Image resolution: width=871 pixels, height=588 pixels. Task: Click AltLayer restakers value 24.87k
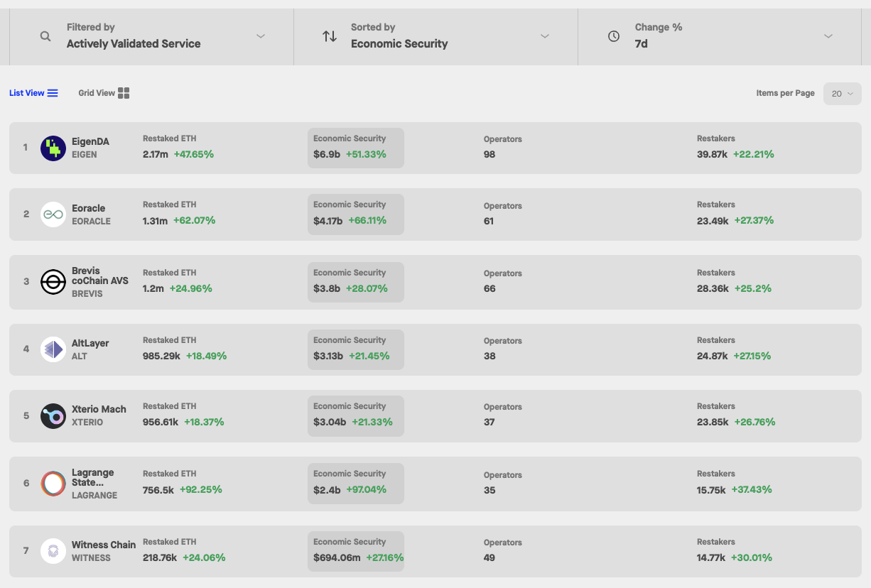713,356
